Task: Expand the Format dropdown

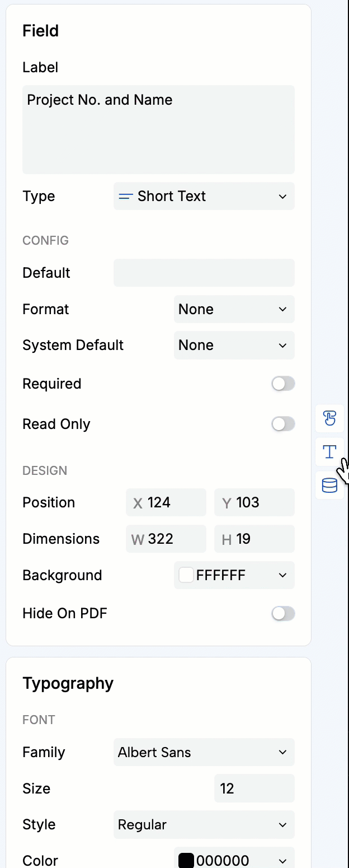Action: coord(234,309)
